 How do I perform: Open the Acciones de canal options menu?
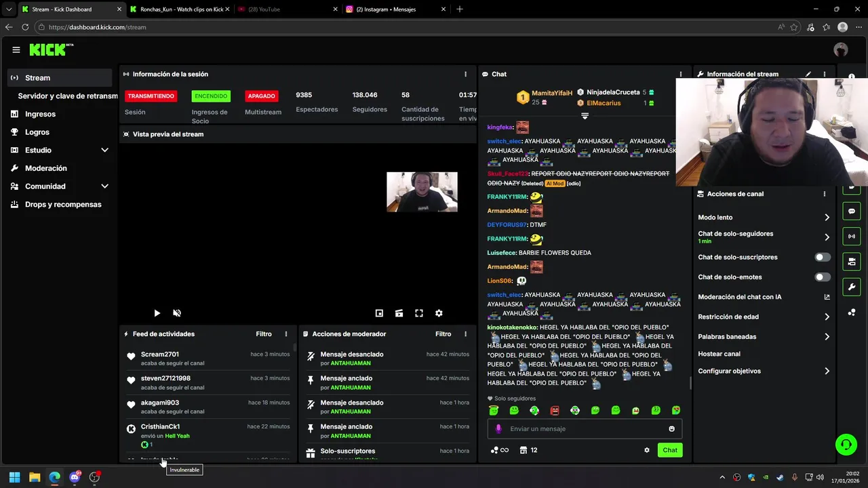click(825, 194)
